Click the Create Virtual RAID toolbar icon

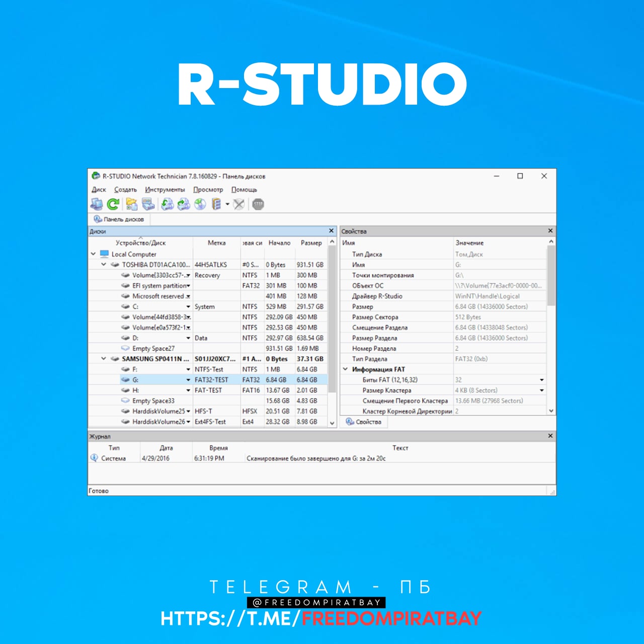click(216, 204)
